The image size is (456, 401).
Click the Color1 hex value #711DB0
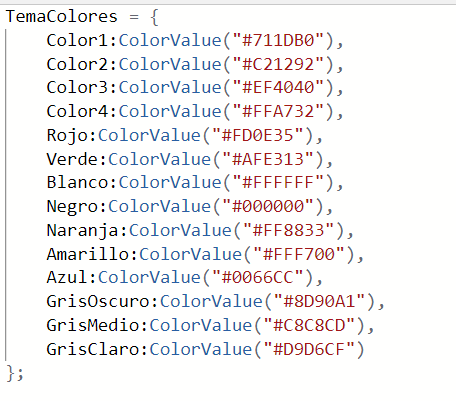click(x=278, y=40)
